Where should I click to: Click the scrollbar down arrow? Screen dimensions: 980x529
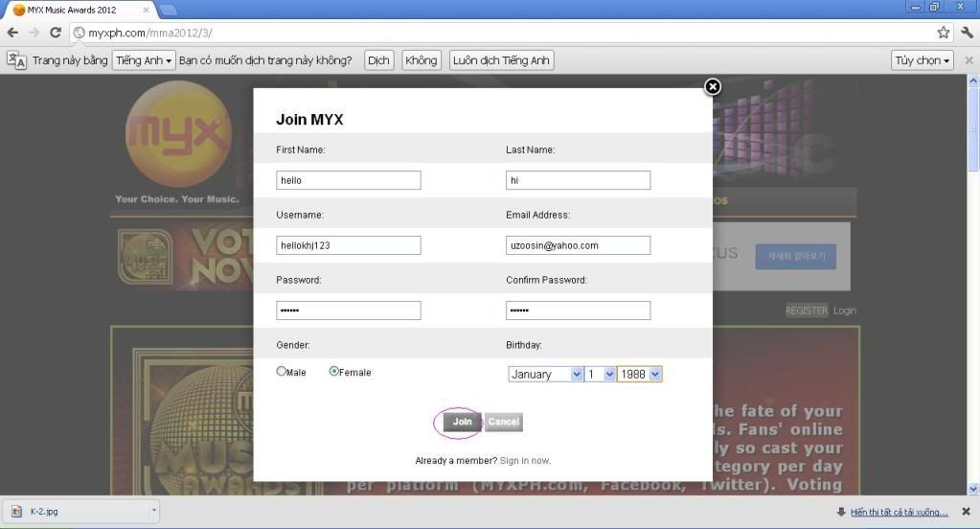(x=973, y=489)
